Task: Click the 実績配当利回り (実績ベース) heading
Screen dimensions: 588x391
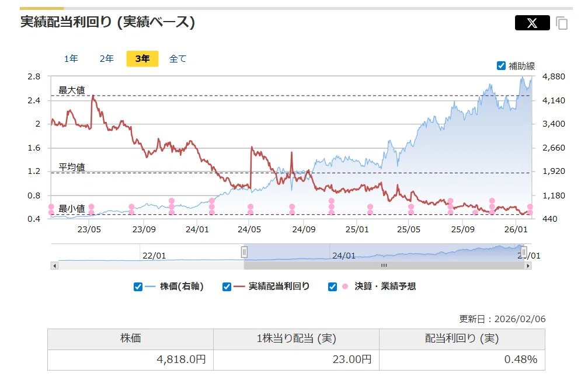Action: click(107, 22)
